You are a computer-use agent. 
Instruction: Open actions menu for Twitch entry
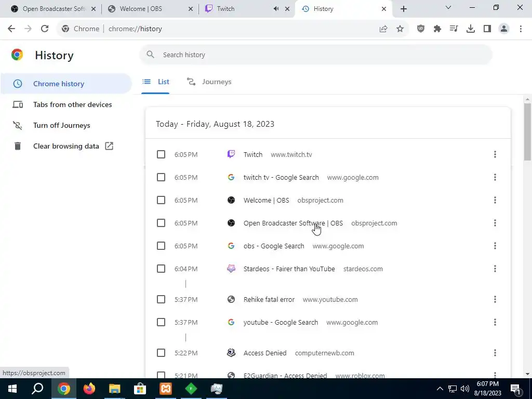tap(495, 154)
